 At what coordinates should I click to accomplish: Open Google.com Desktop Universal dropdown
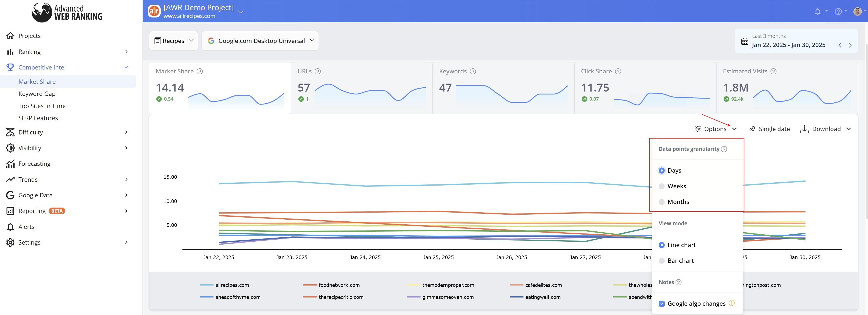point(260,41)
